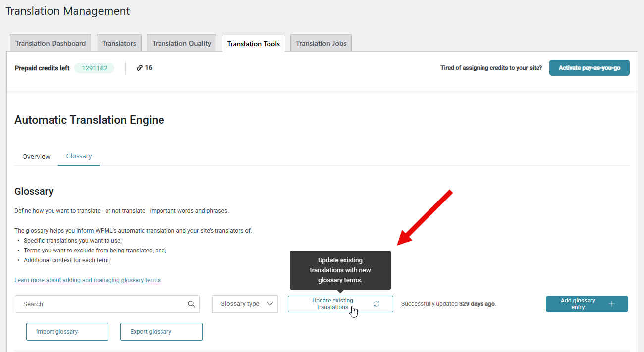Screen dimensions: 644x352
Task: Click Activate pay-as-you-go button
Action: [590, 68]
